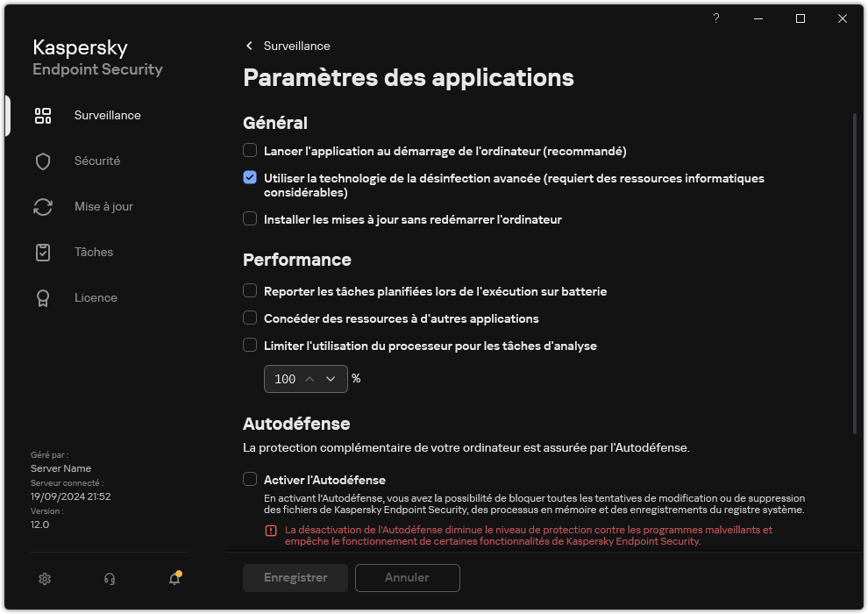Open support via the headset icon

coord(110,579)
